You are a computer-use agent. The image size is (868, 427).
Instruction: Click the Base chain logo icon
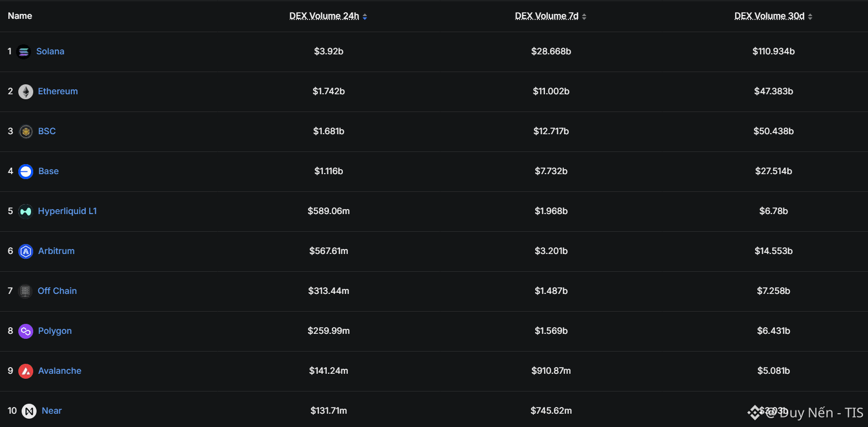[x=25, y=171]
